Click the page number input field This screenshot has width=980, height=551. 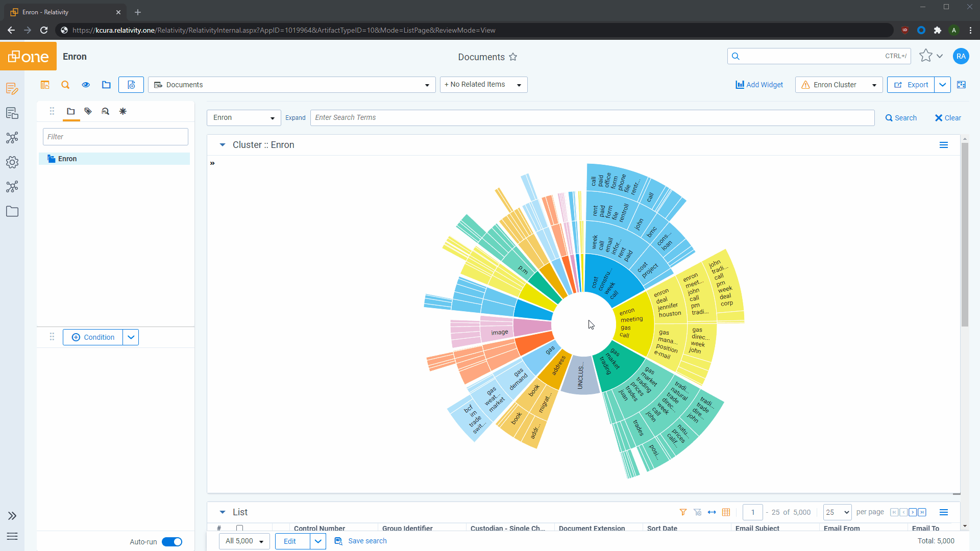click(x=752, y=512)
